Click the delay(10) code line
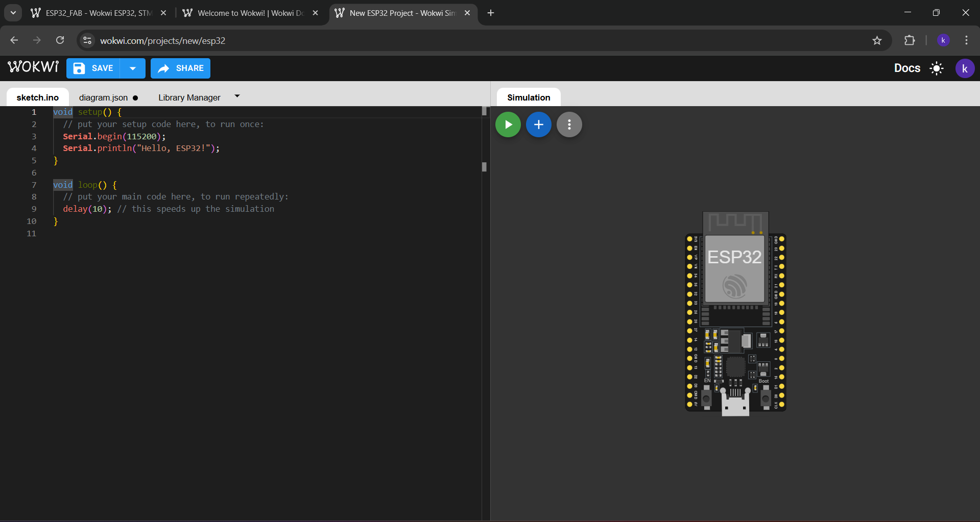The image size is (980, 522). tap(169, 209)
